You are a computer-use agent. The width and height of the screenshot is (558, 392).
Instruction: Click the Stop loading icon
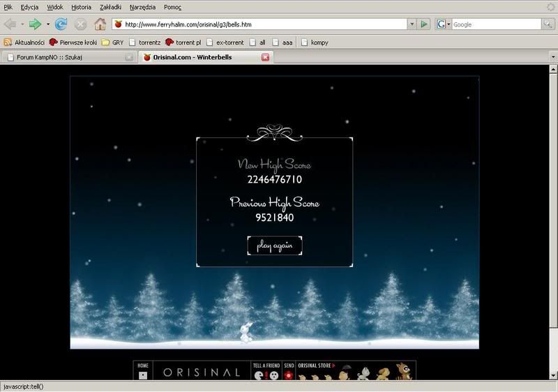[x=80, y=24]
